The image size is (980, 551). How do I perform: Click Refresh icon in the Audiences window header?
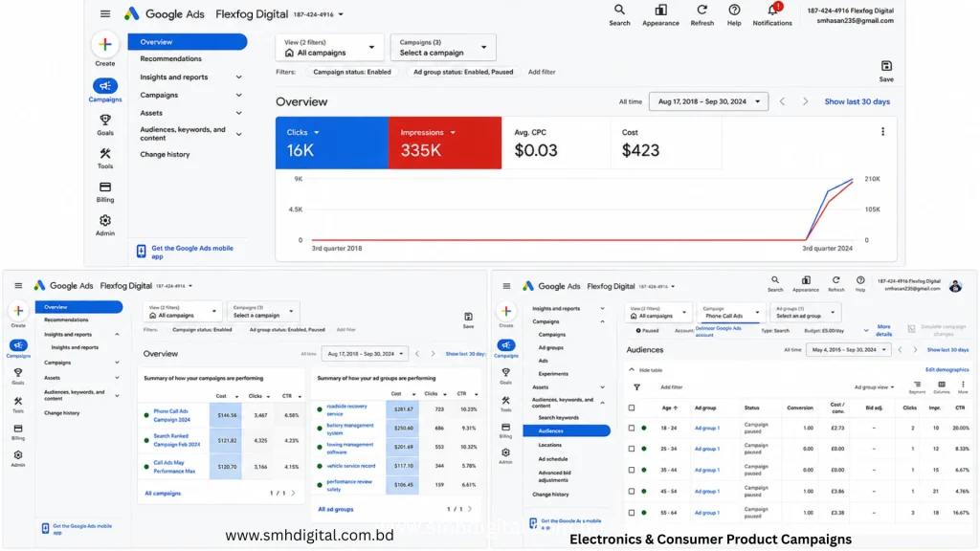(835, 280)
